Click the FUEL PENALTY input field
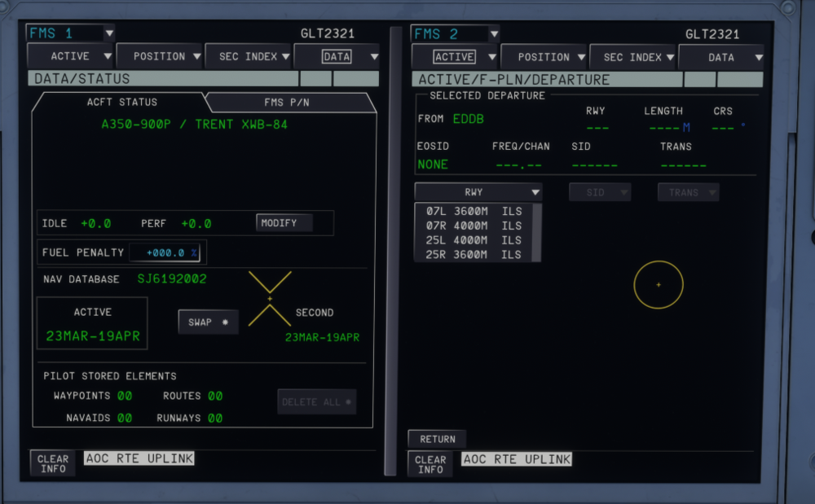 [167, 252]
